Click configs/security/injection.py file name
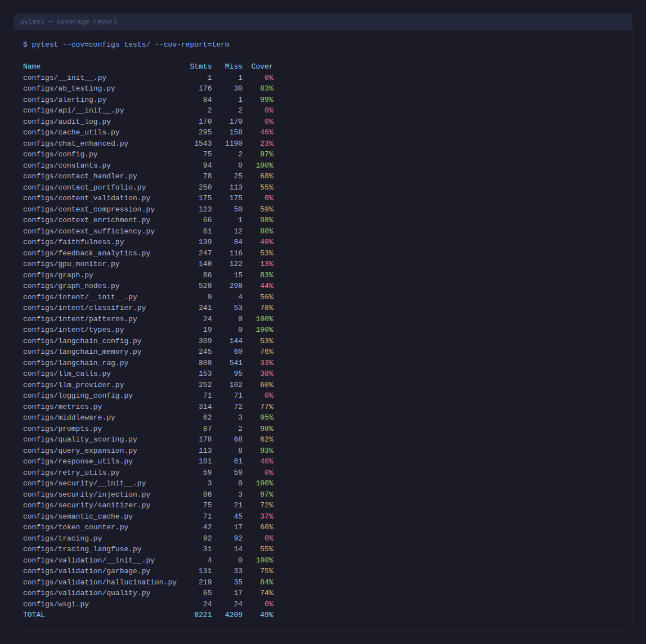646x644 pixels. coord(87,494)
